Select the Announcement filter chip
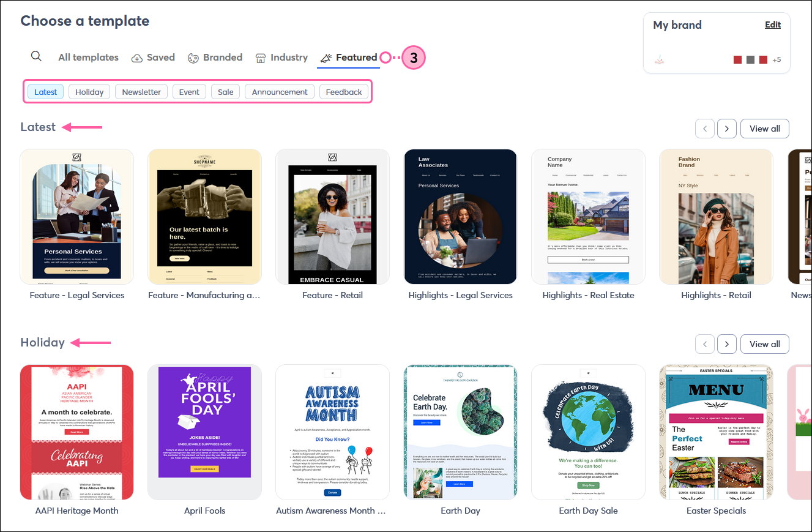This screenshot has height=532, width=812. 280,92
